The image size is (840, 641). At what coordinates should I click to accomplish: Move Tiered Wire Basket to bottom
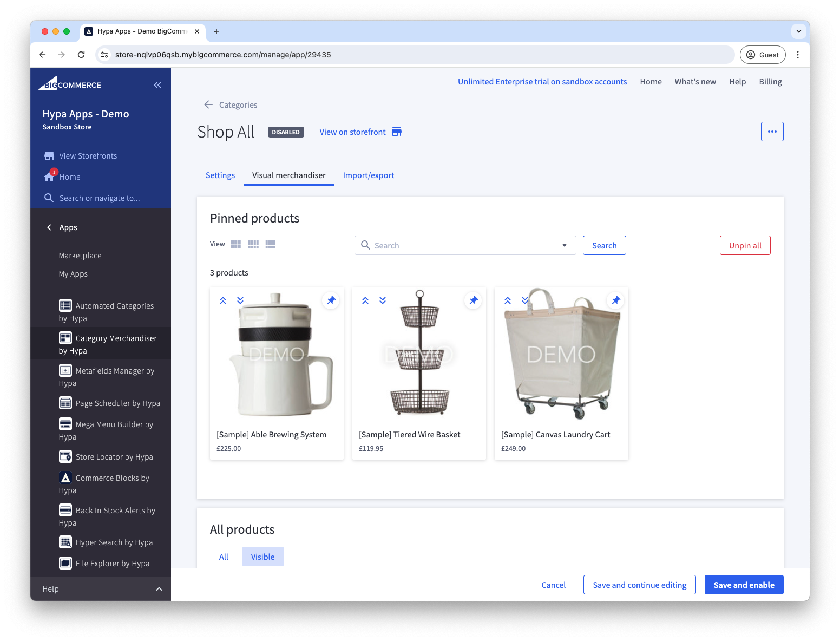(x=383, y=300)
